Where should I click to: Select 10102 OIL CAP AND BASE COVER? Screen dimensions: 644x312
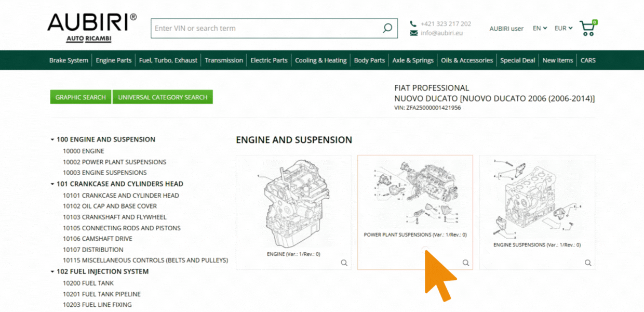coord(110,206)
